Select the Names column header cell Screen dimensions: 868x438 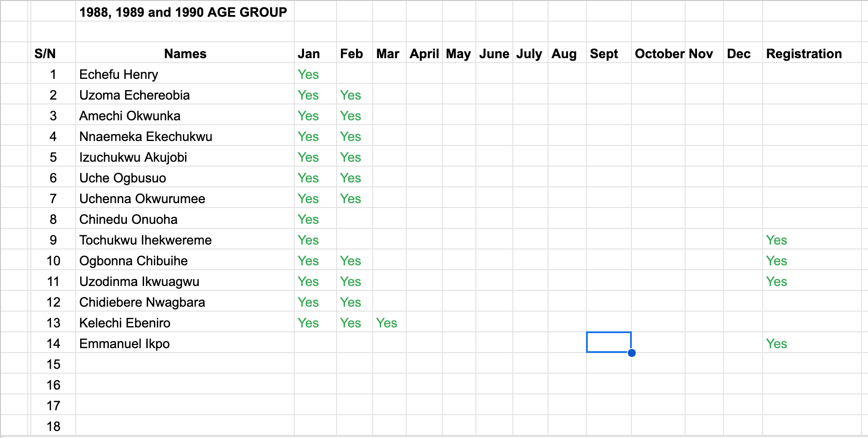click(x=185, y=54)
